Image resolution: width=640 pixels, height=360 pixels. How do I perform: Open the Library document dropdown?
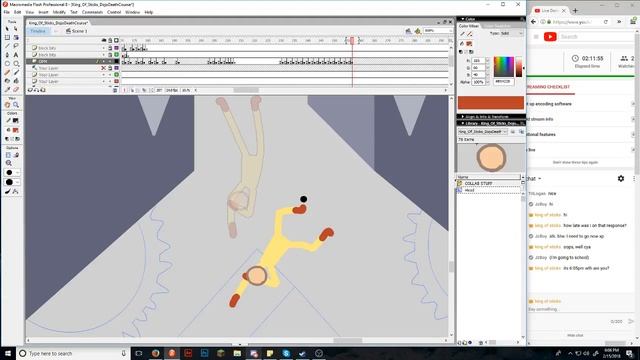505,132
